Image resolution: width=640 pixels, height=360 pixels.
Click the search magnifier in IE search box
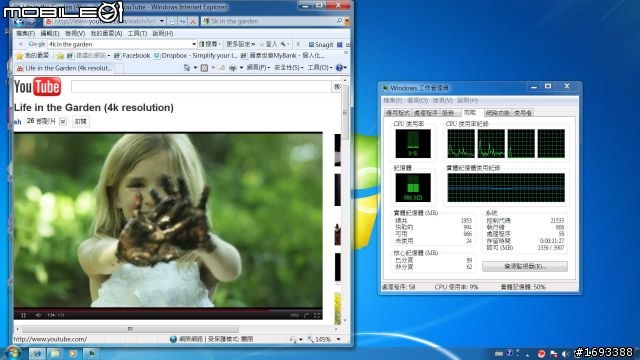[339, 21]
